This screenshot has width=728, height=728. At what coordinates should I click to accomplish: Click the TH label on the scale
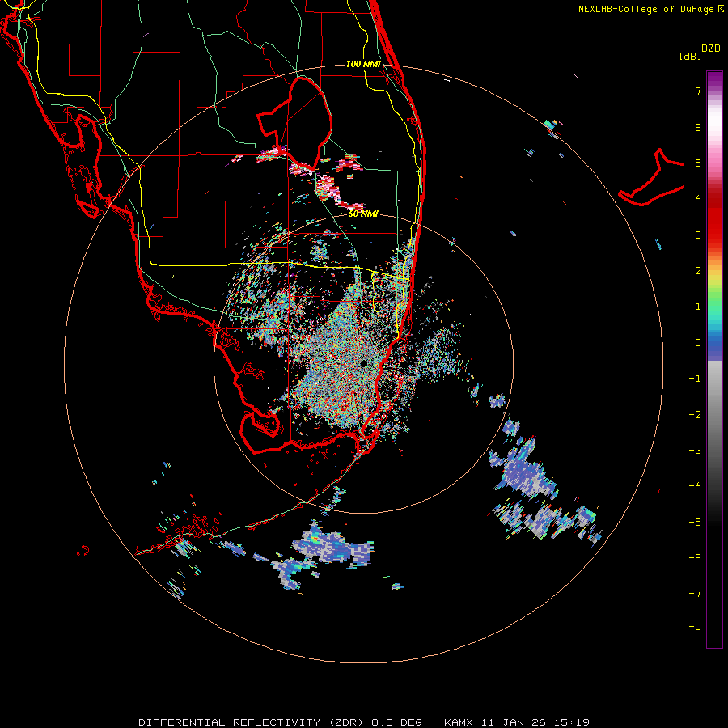click(695, 630)
